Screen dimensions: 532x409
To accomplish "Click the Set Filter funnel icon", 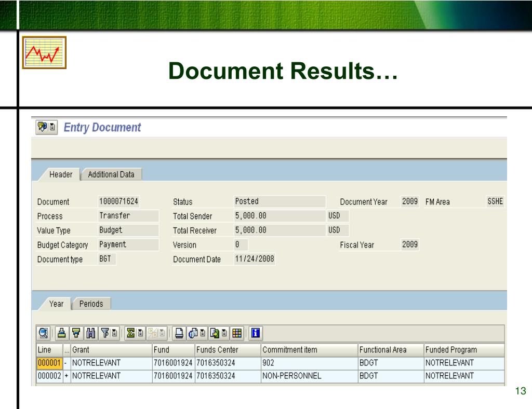I will coord(105,333).
